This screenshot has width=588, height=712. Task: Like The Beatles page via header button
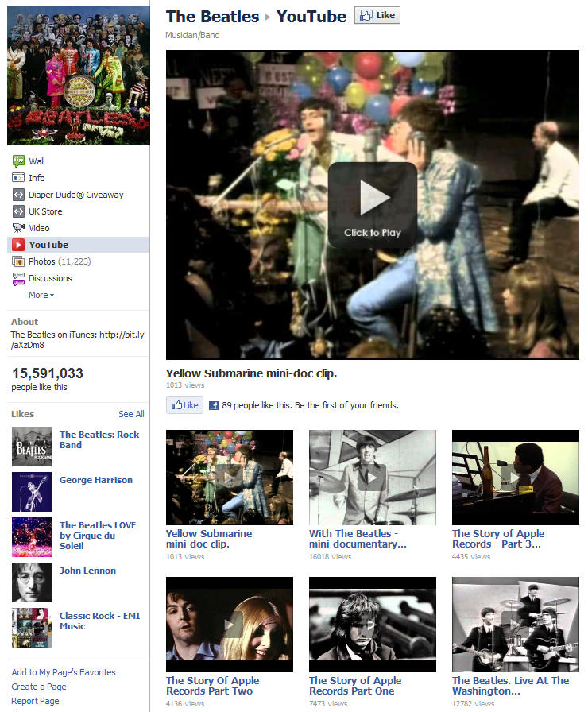[377, 15]
